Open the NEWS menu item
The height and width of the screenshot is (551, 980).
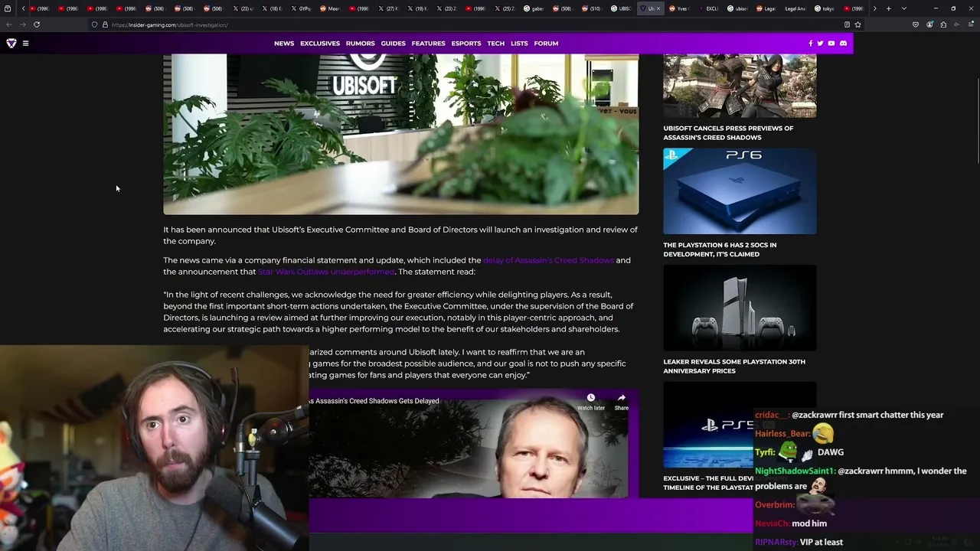[284, 44]
